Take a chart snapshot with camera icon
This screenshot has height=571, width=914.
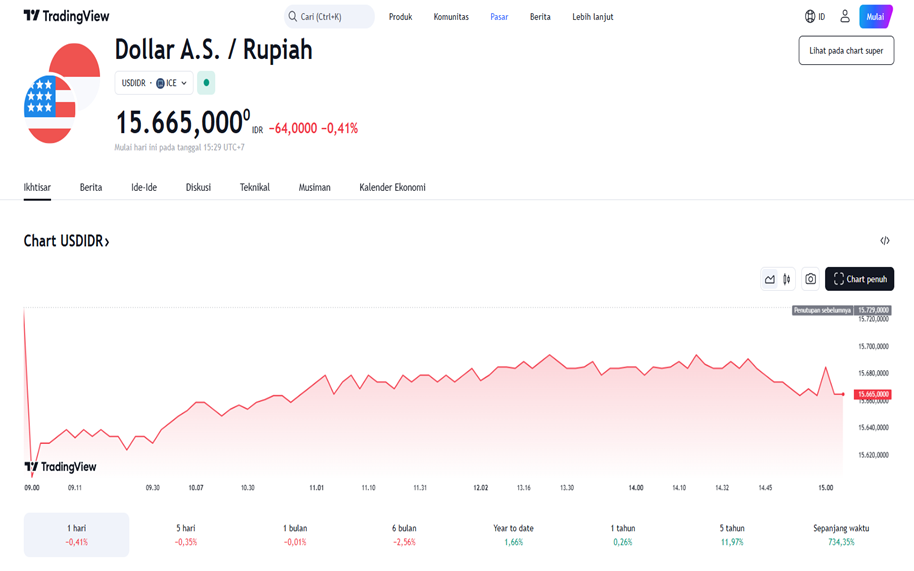[x=811, y=279]
